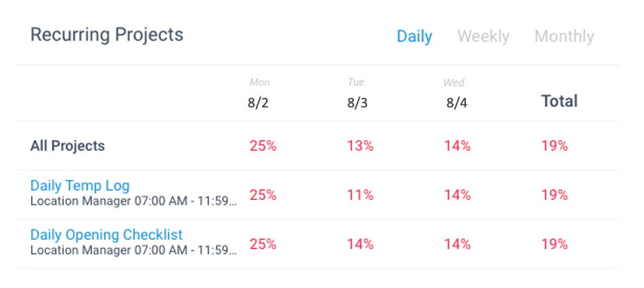Click All Projects 14% for Wednesday
Viewport: 644px width, 288px height.
click(x=457, y=146)
